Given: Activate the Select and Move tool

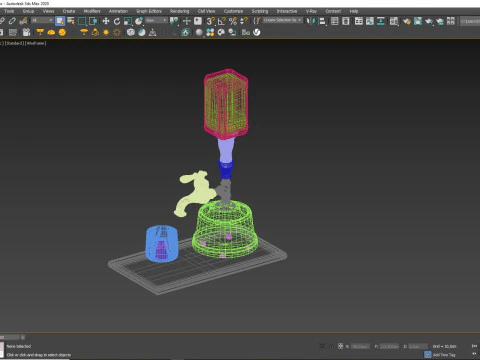Looking at the screenshot, I should 106,21.
